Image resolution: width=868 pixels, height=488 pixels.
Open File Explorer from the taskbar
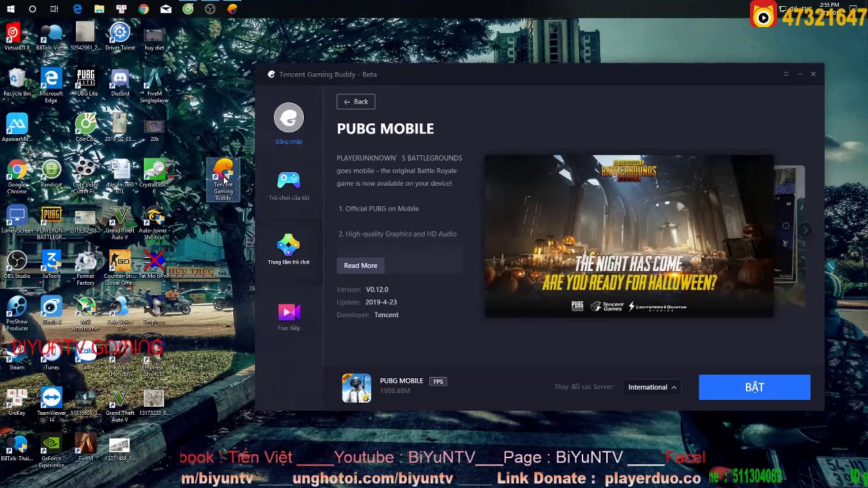pos(99,9)
